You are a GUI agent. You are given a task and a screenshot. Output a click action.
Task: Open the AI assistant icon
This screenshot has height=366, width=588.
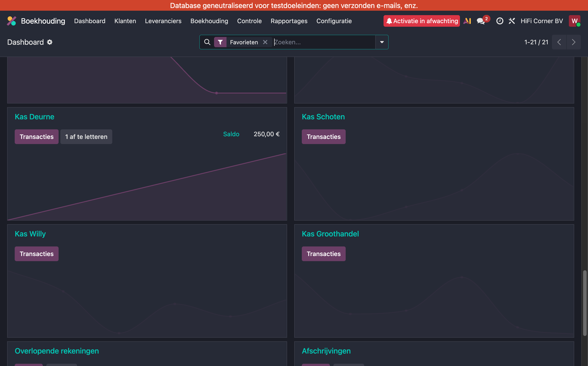467,21
